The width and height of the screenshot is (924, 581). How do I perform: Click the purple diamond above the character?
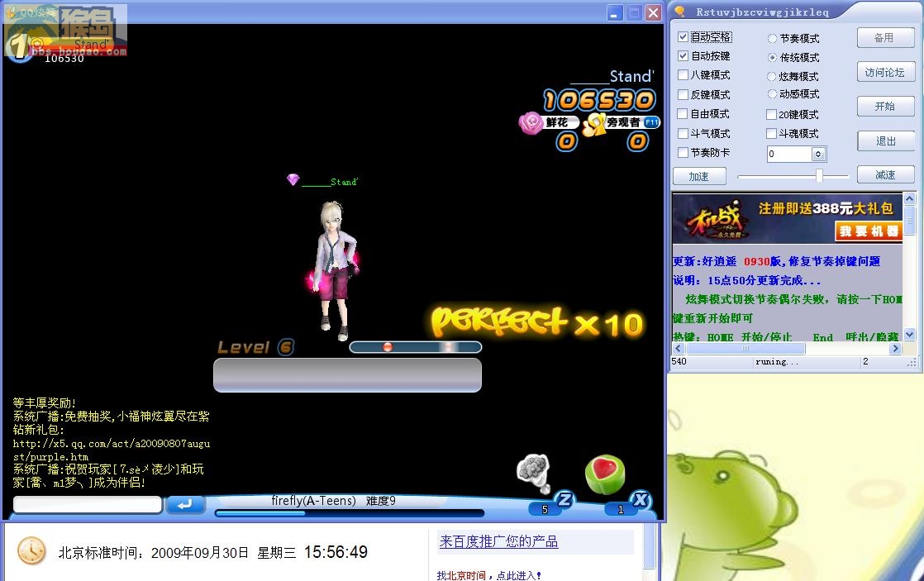(x=293, y=179)
